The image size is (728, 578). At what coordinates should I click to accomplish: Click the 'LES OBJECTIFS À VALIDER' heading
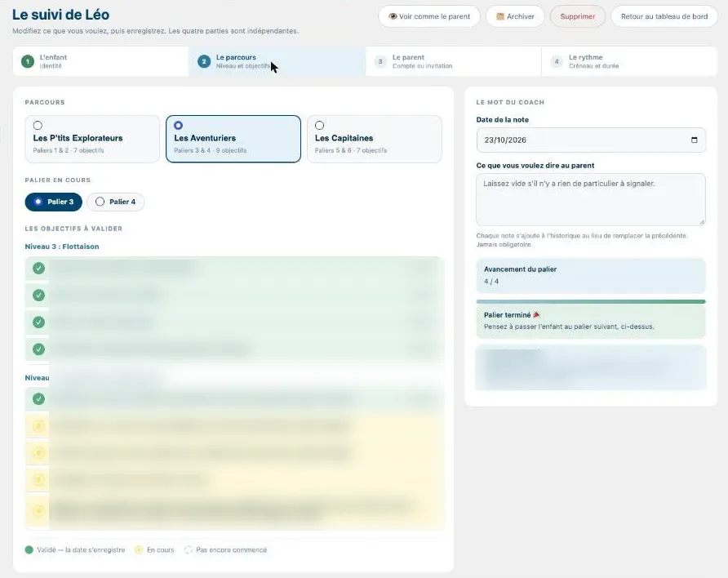tap(73, 229)
